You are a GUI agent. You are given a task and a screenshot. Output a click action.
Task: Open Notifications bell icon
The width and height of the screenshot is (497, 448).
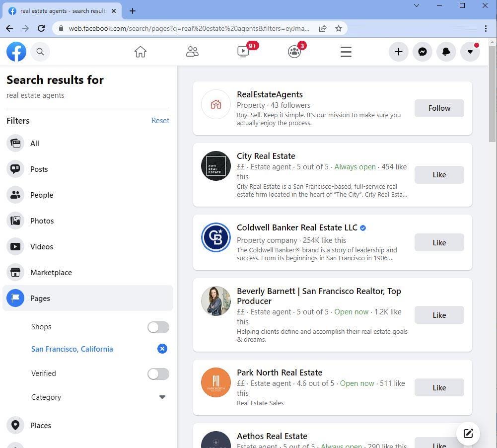pyautogui.click(x=446, y=52)
